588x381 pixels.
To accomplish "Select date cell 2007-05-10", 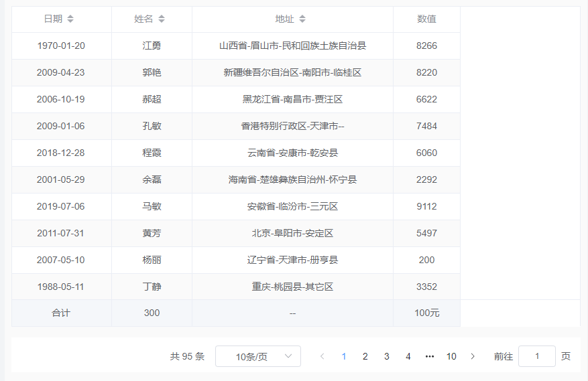I will (x=61, y=260).
